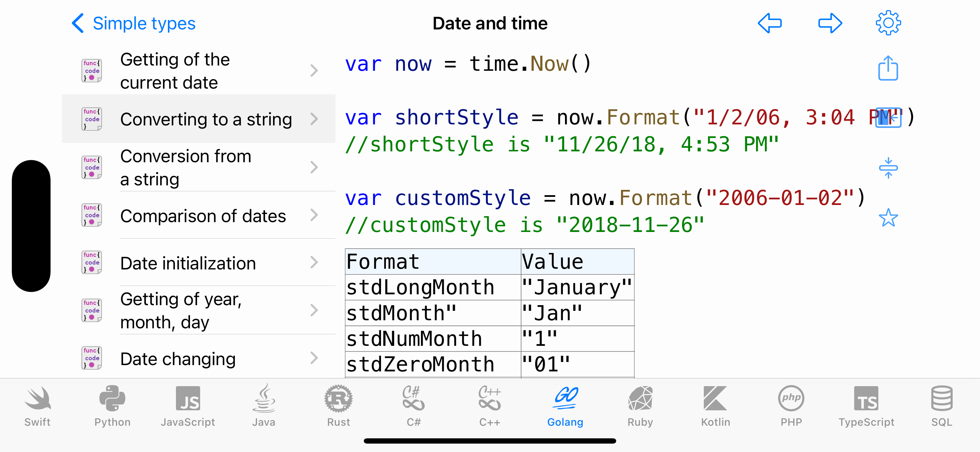Switch to Rust language tab

point(338,406)
